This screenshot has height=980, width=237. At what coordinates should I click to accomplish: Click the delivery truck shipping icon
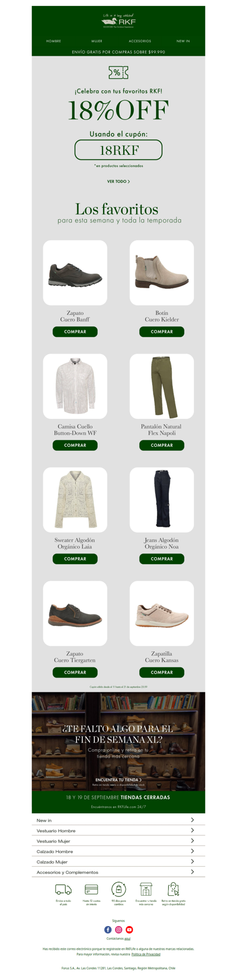pos(63,890)
